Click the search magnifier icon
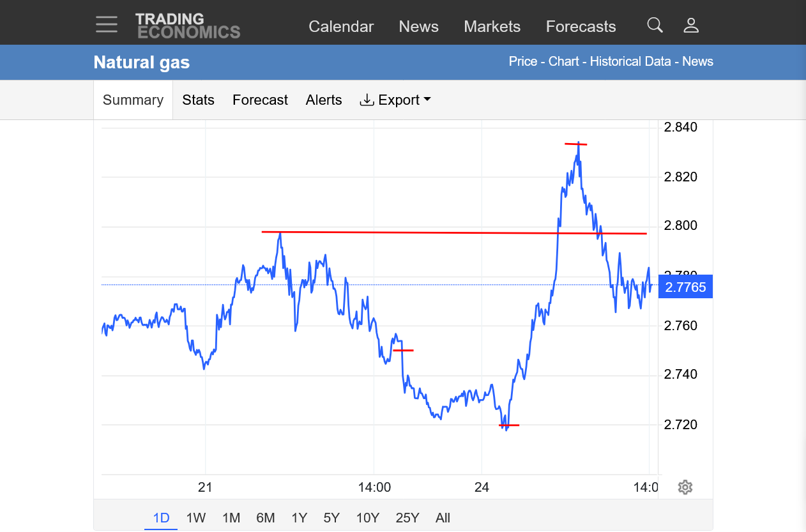 pyautogui.click(x=655, y=26)
